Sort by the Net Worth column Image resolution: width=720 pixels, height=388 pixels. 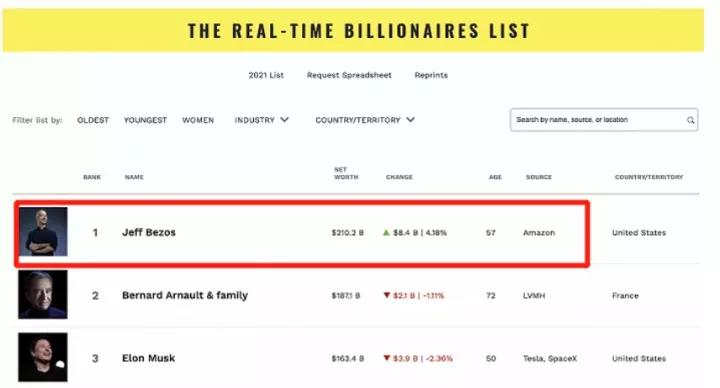[346, 173]
